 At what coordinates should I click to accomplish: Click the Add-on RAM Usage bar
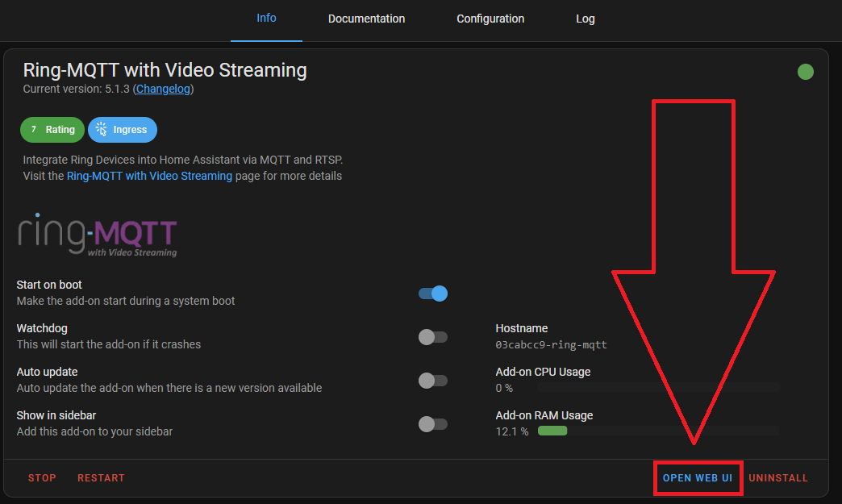[658, 431]
